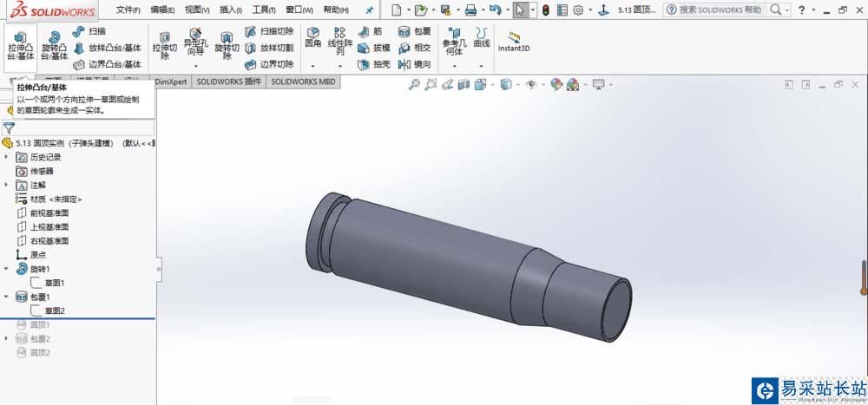Click the Save icon in title toolbar
This screenshot has width=868, height=405.
(445, 10)
